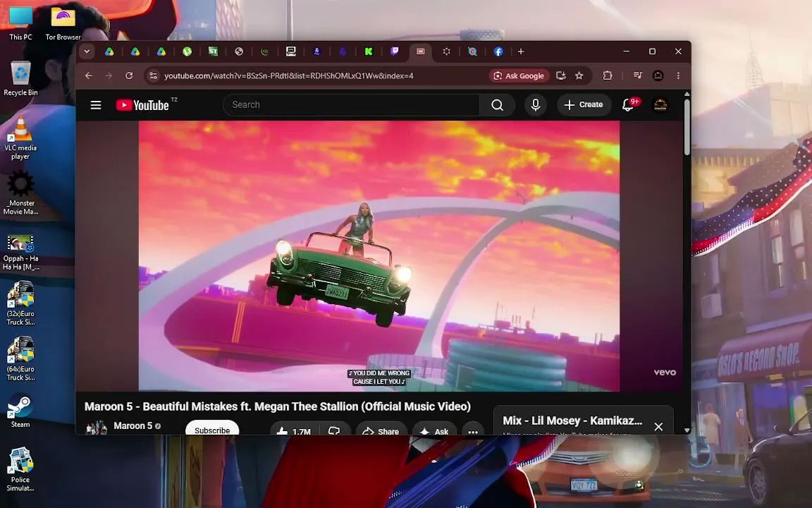Screen dimensions: 812x508
Task: Select (64x)Euro Truck Si... shortcut
Action: click(20, 359)
